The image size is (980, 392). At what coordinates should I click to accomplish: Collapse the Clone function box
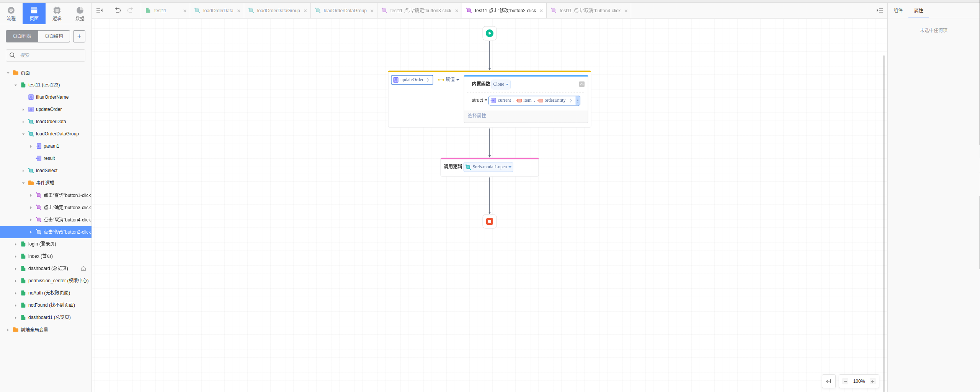point(582,84)
